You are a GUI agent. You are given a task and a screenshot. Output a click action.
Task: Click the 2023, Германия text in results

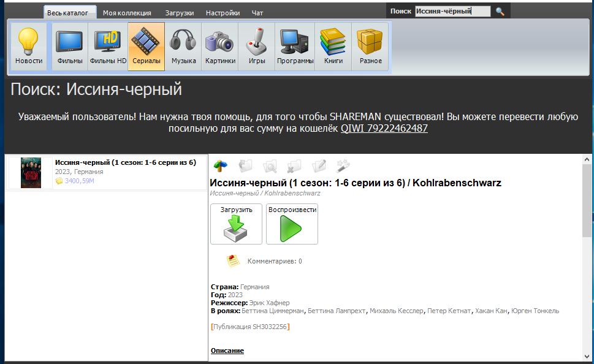[79, 172]
